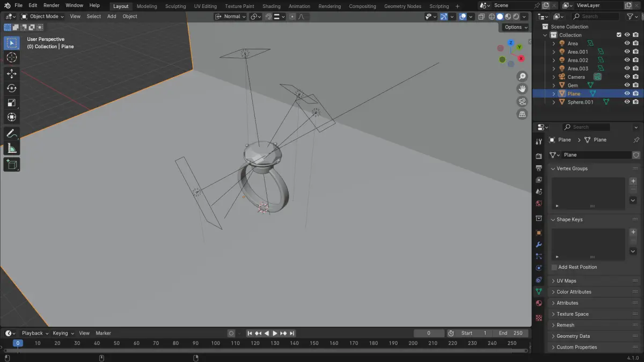Hide the Gem object in viewport
The height and width of the screenshot is (362, 644).
tap(627, 85)
